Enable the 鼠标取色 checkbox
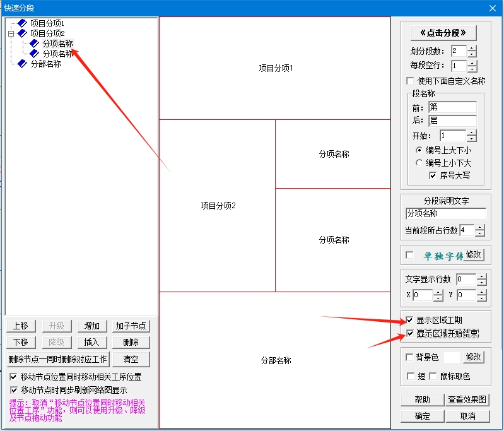Screen dimensions: 504x431 pyautogui.click(x=433, y=376)
